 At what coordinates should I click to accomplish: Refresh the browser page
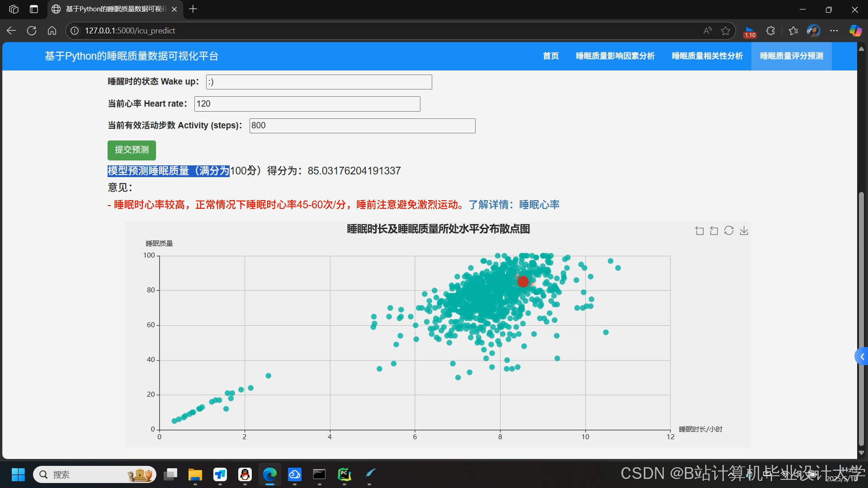pos(32,31)
